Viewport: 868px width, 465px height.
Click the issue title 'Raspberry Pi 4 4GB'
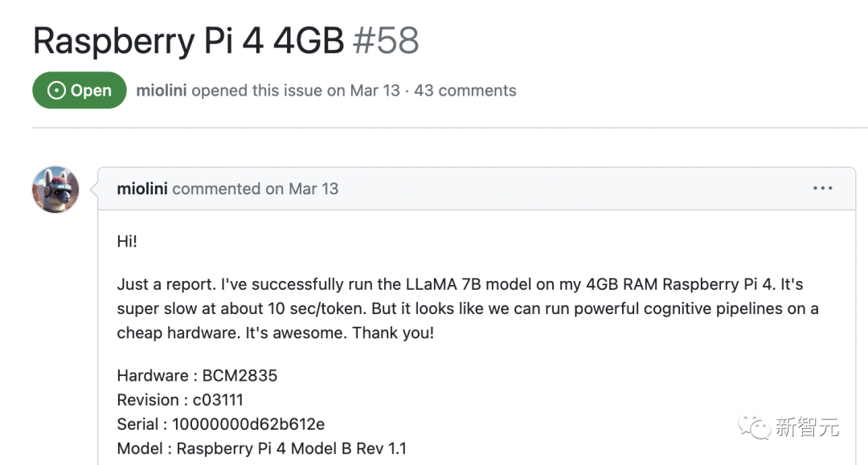189,40
